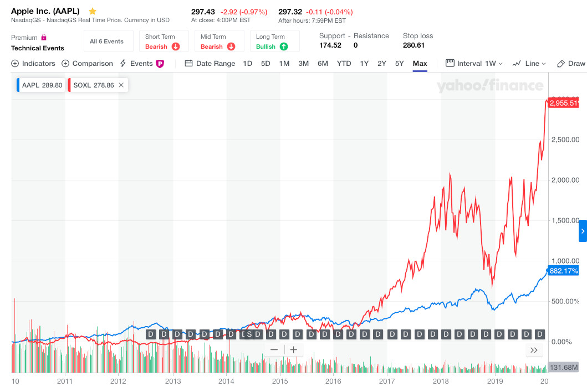Image resolution: width=587 pixels, height=392 pixels.
Task: Click the Technical Events heading
Action: (x=38, y=48)
